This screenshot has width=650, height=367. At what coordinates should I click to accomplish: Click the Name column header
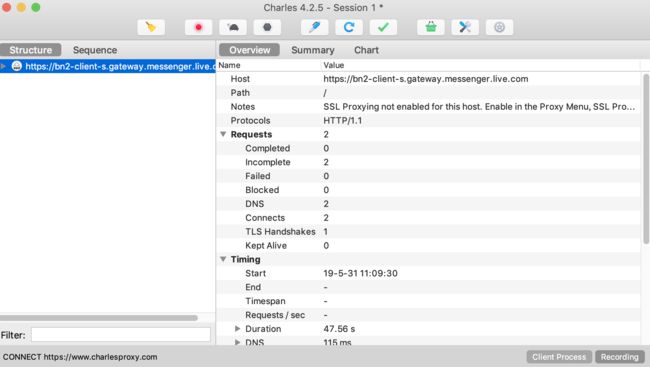pyautogui.click(x=269, y=65)
